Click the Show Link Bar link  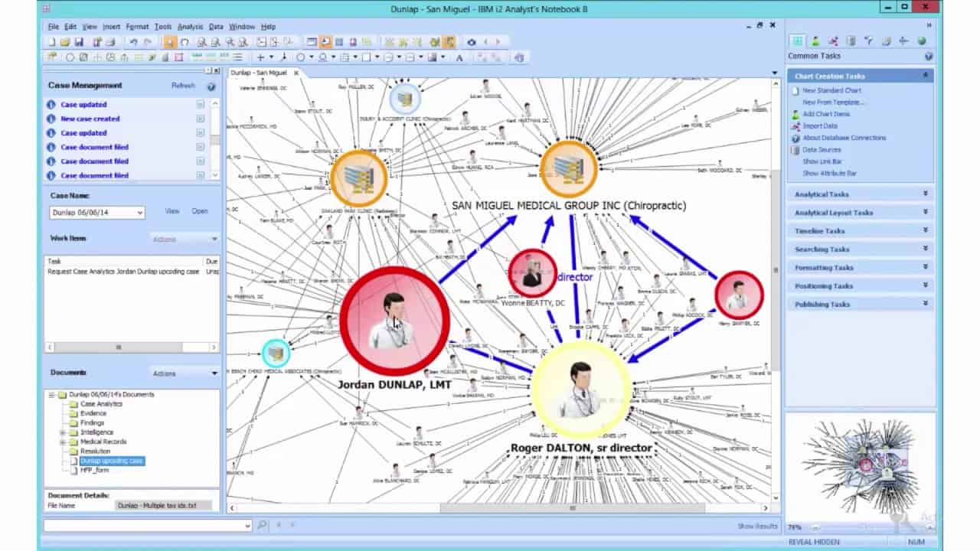(x=822, y=161)
